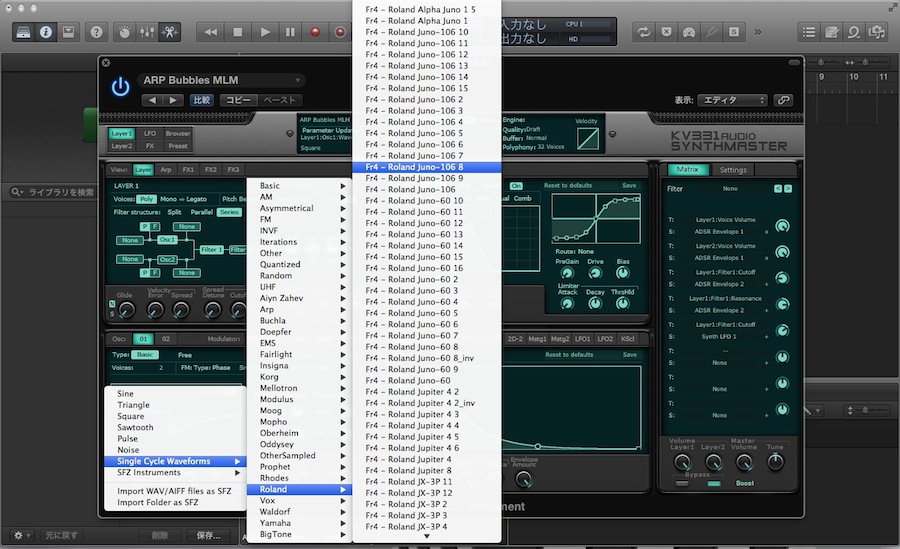Viewport: 900px width, 549px height.
Task: Start playback with the Play button
Action: tap(265, 32)
